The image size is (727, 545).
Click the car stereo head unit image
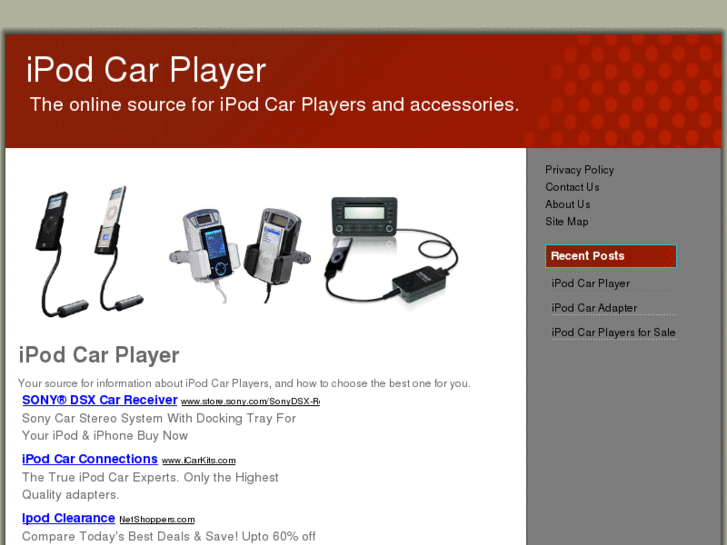(364, 216)
